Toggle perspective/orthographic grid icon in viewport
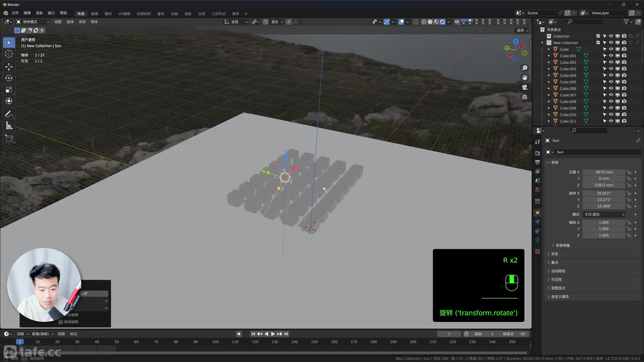Viewport: 644px width, 362px height. click(525, 97)
